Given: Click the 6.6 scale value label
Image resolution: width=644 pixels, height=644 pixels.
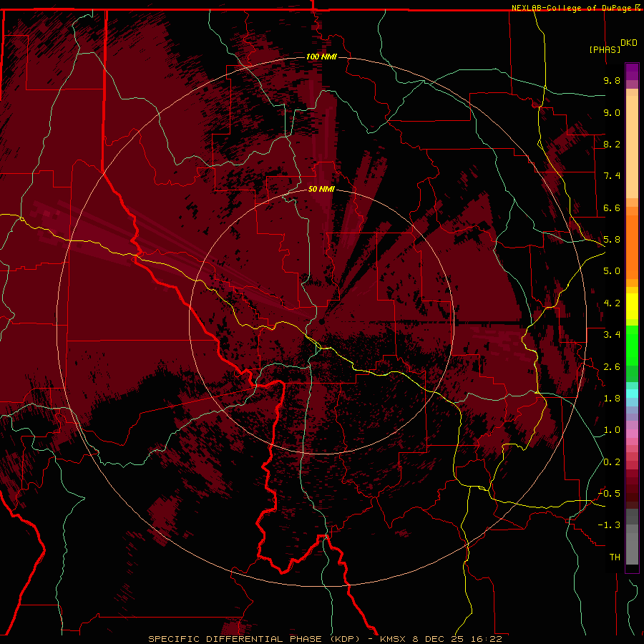Looking at the screenshot, I should [612, 208].
